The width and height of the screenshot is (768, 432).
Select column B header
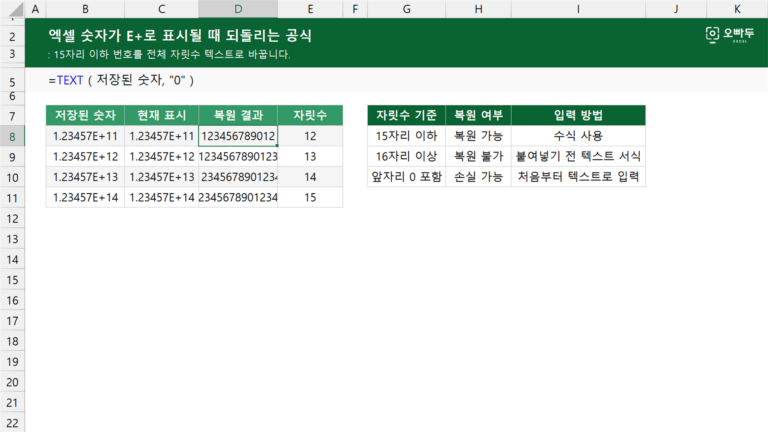85,9
